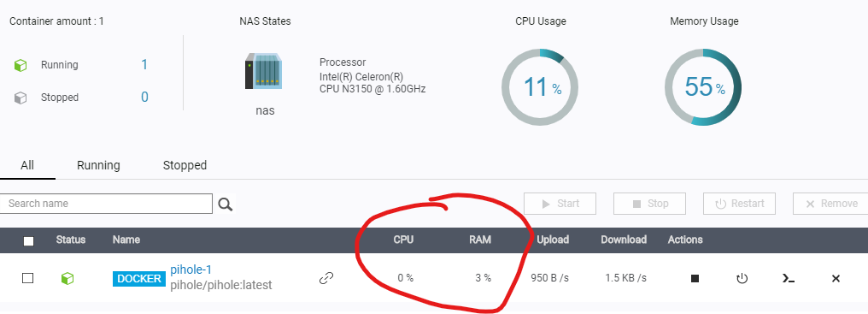Stop pihole-1 using the square action icon
The height and width of the screenshot is (314, 868).
point(695,279)
